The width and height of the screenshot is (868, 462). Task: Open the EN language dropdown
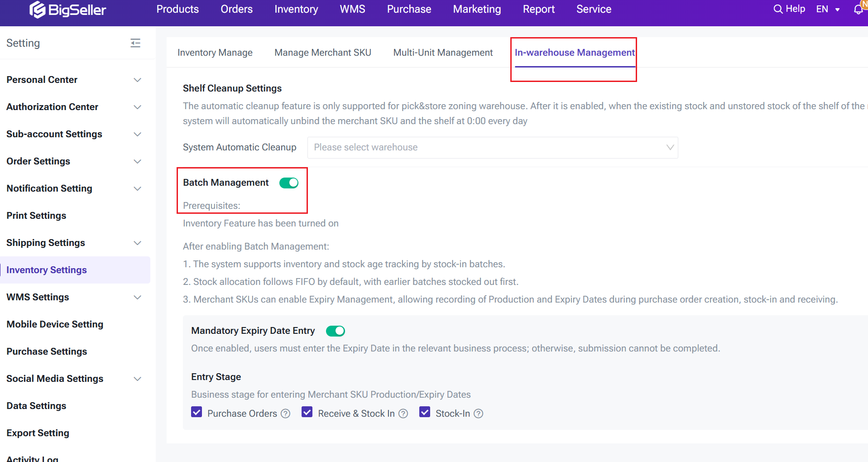[828, 10]
